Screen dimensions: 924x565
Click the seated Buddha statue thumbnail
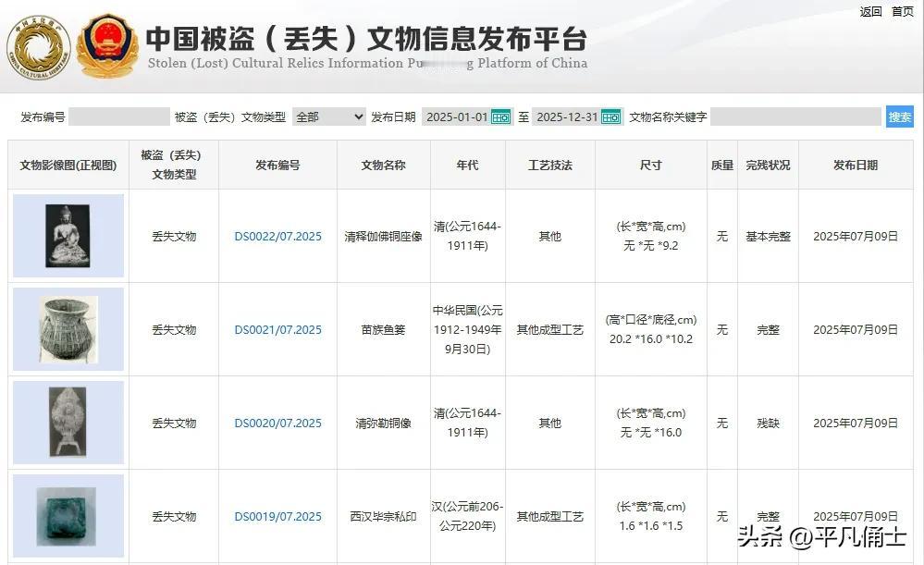pyautogui.click(x=67, y=236)
